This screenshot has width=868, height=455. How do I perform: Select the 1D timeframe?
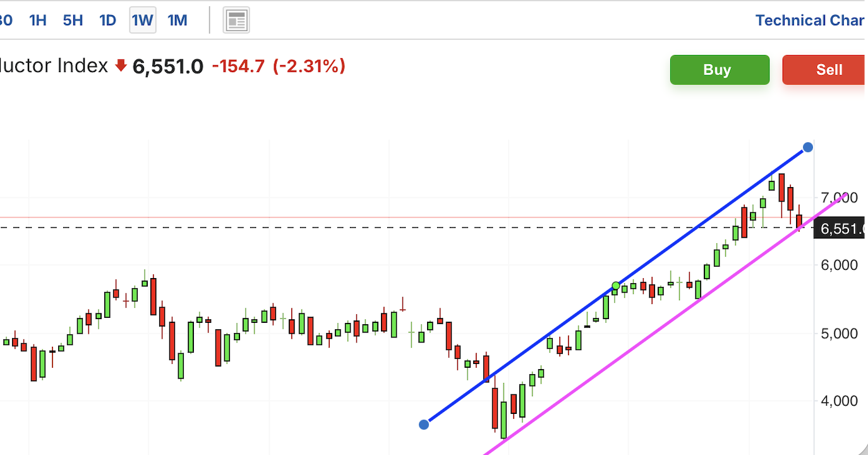108,20
